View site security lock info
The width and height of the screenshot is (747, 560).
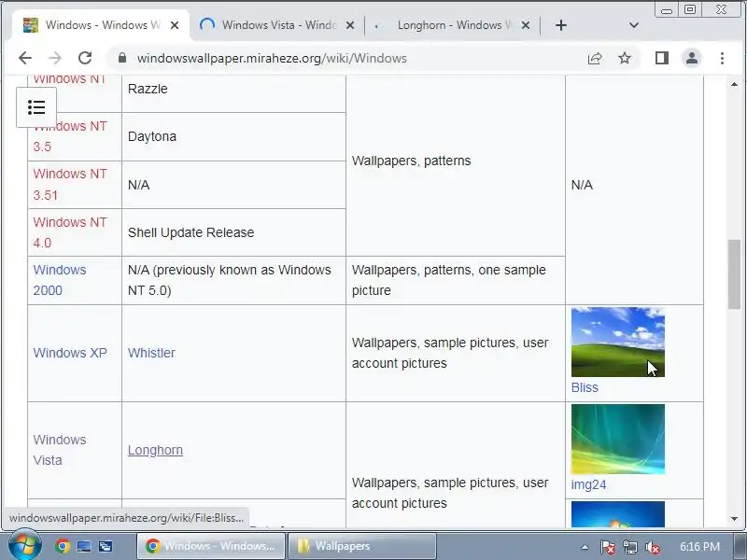coord(122,58)
